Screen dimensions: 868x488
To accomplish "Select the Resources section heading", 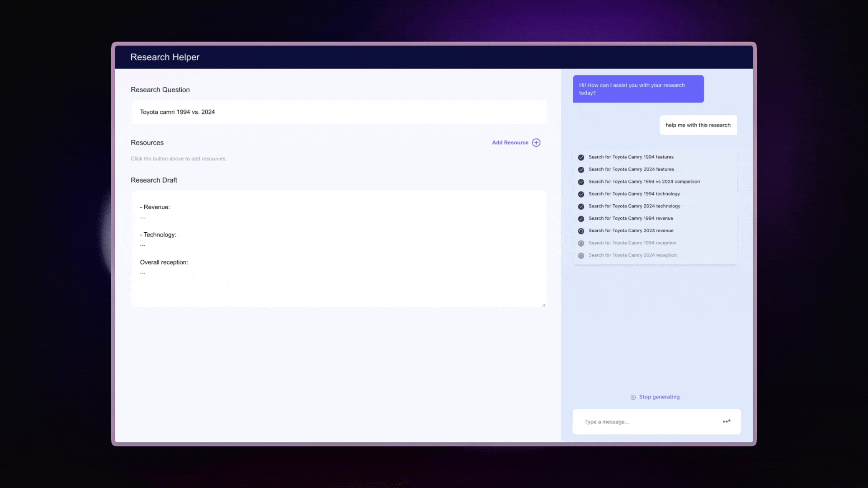I will coord(147,142).
